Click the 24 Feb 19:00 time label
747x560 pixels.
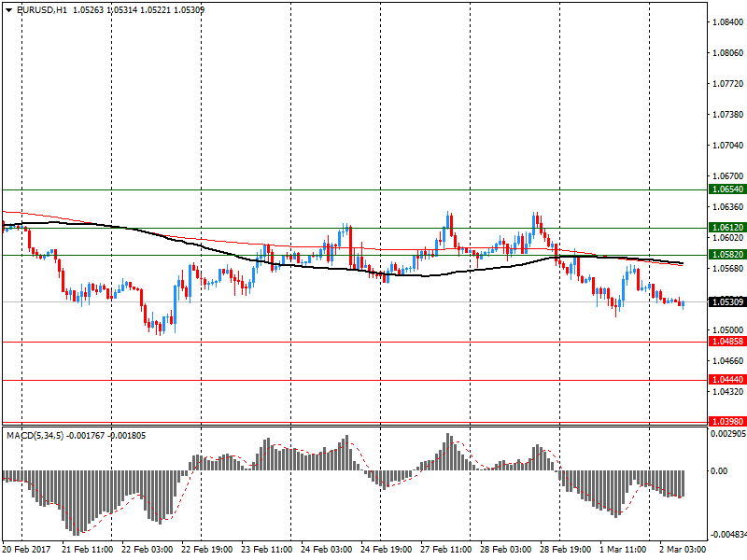[x=386, y=550]
